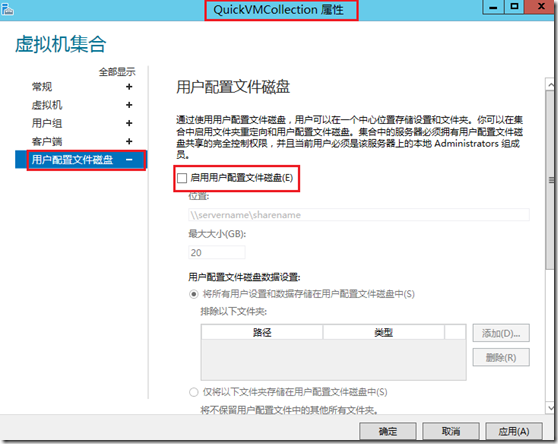
Task: Click the 确定 button
Action: [388, 432]
